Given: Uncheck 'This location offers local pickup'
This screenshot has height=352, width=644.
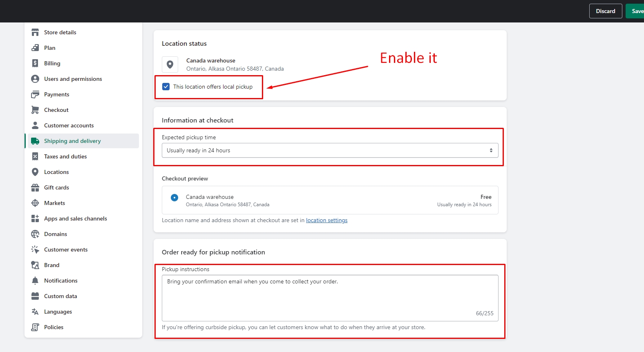Looking at the screenshot, I should click(166, 87).
